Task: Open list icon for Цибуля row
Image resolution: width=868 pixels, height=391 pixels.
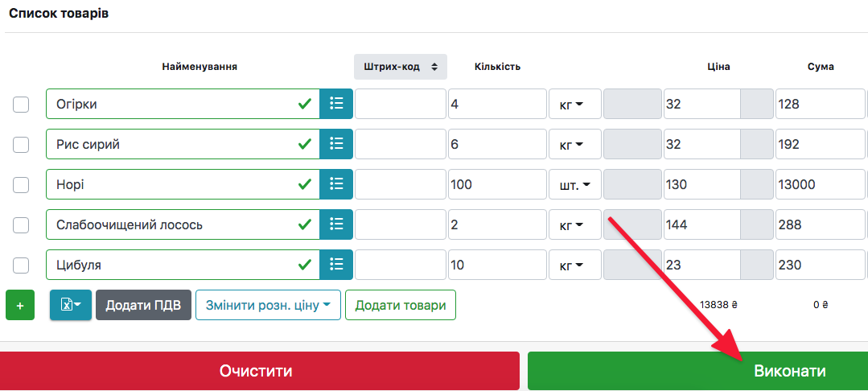Action: [336, 265]
